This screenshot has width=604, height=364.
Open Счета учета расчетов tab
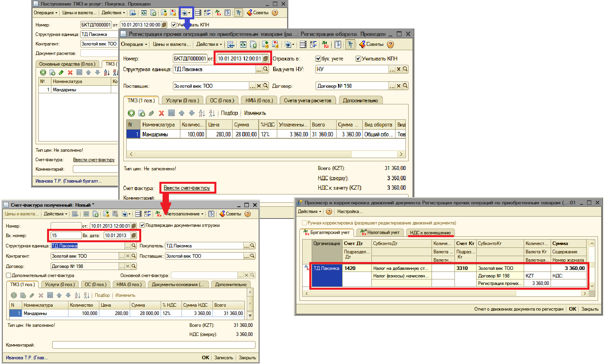307,100
